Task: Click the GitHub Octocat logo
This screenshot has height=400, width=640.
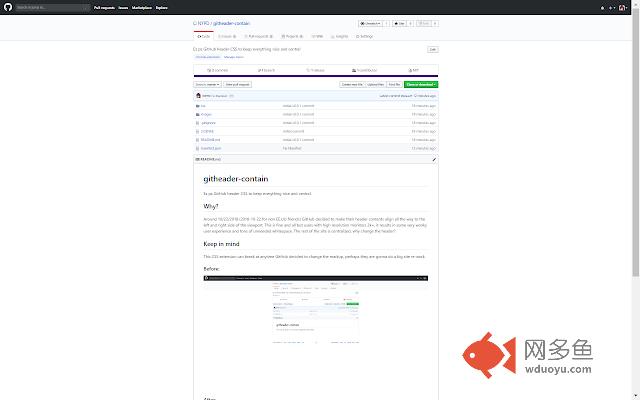Action: coord(8,6)
